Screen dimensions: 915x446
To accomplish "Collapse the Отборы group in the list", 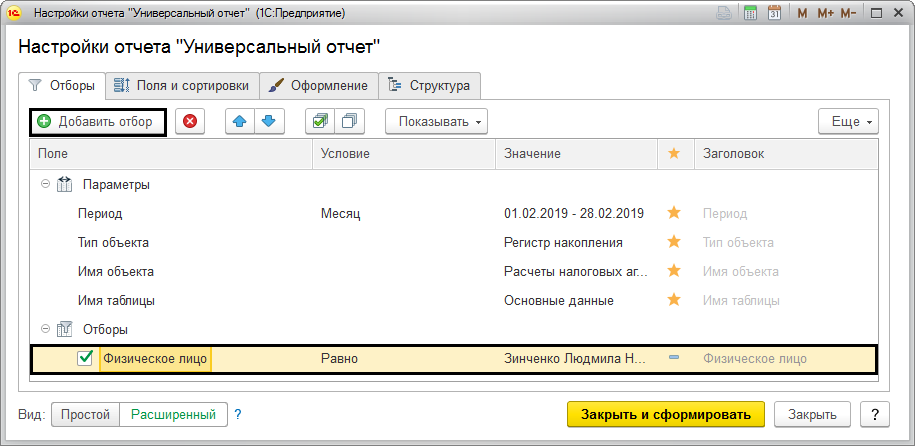I will click(x=45, y=329).
